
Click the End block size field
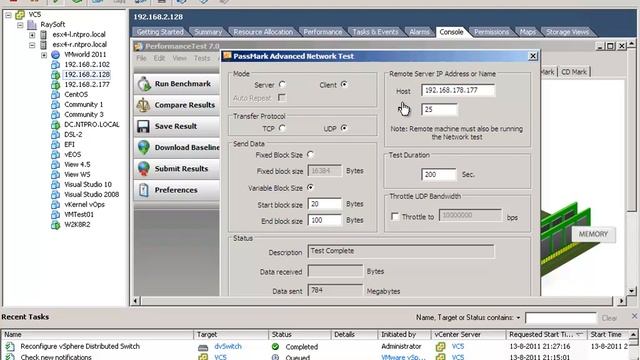pos(324,220)
